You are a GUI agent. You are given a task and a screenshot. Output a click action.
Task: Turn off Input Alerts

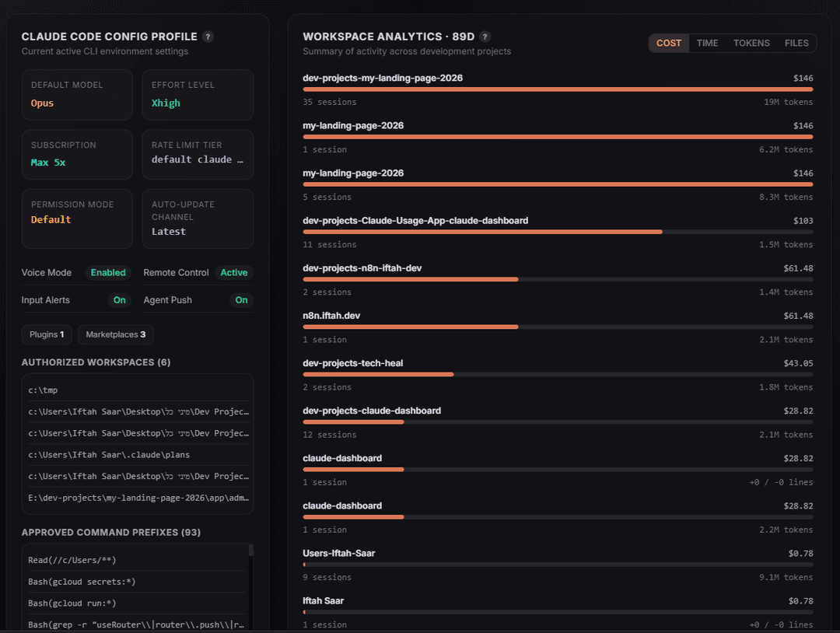120,300
